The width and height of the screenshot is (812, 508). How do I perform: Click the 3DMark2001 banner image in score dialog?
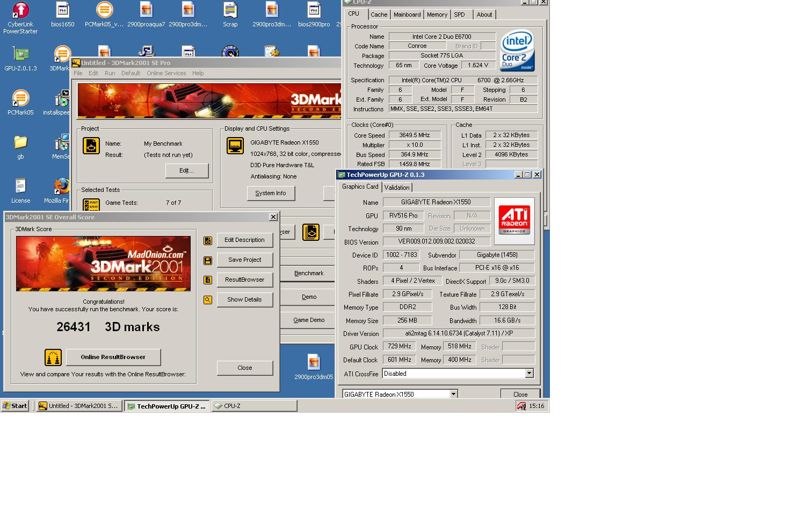click(103, 264)
